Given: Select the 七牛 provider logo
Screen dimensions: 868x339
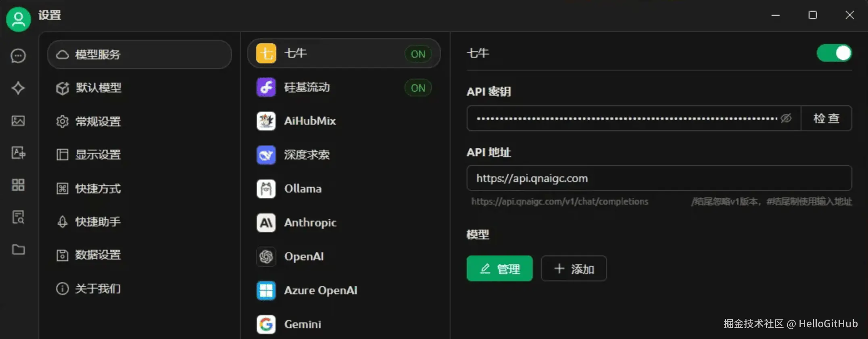Looking at the screenshot, I should pyautogui.click(x=266, y=53).
